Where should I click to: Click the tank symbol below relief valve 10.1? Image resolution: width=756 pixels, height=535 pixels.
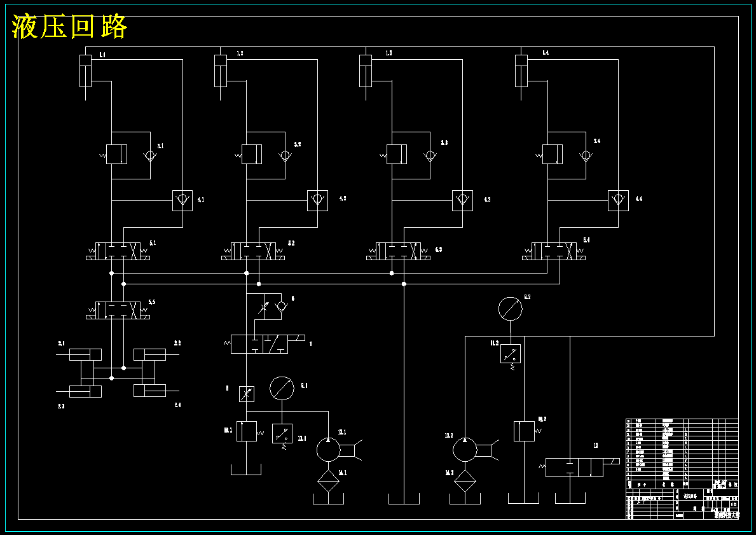click(x=246, y=470)
